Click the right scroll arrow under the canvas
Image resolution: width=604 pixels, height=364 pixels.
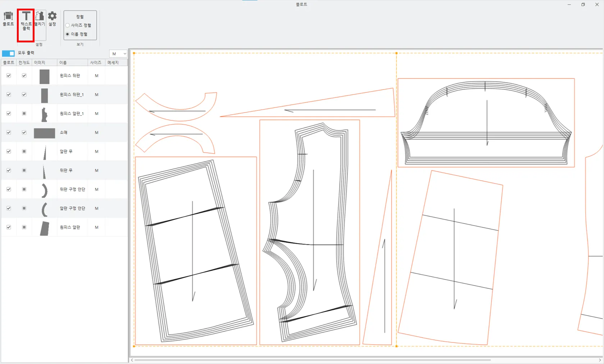tap(600, 360)
